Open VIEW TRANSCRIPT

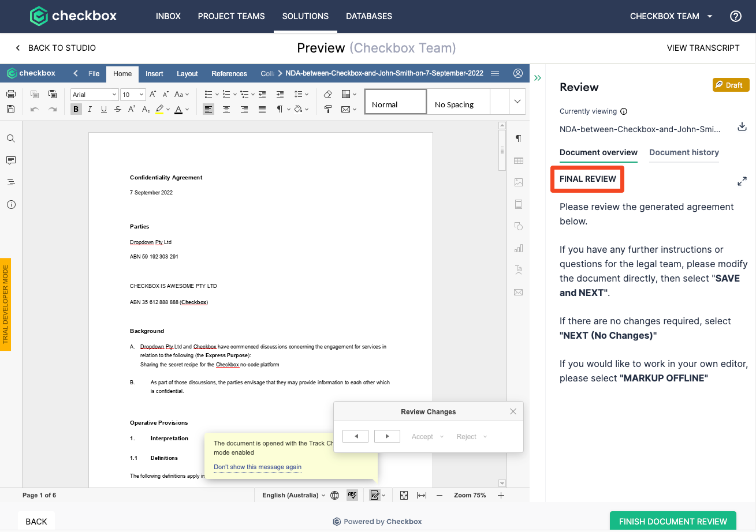703,48
